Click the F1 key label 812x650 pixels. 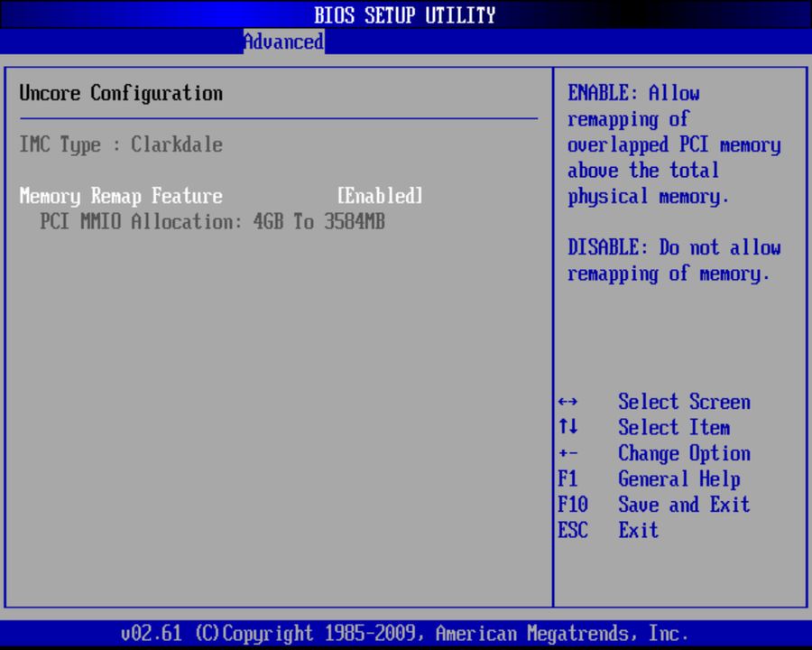(x=567, y=478)
